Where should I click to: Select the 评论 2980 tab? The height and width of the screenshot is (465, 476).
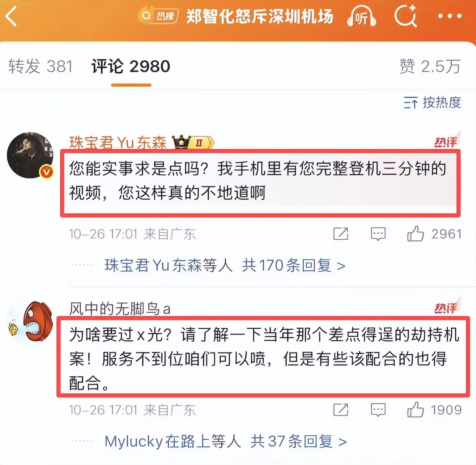[131, 67]
